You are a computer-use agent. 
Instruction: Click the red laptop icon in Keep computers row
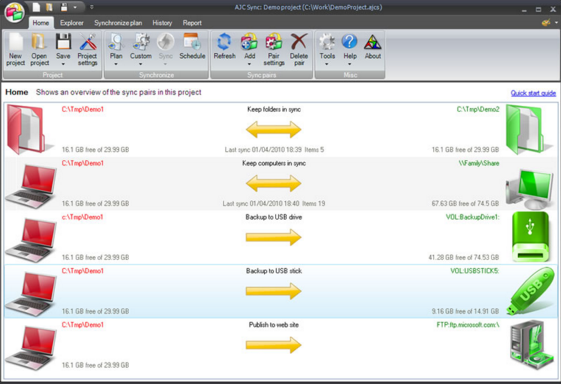(x=31, y=186)
